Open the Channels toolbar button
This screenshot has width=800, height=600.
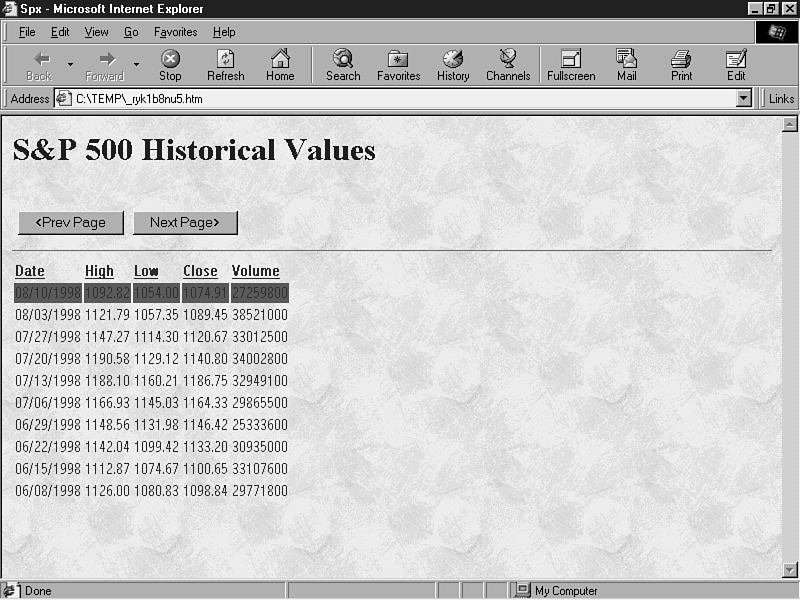coord(508,65)
